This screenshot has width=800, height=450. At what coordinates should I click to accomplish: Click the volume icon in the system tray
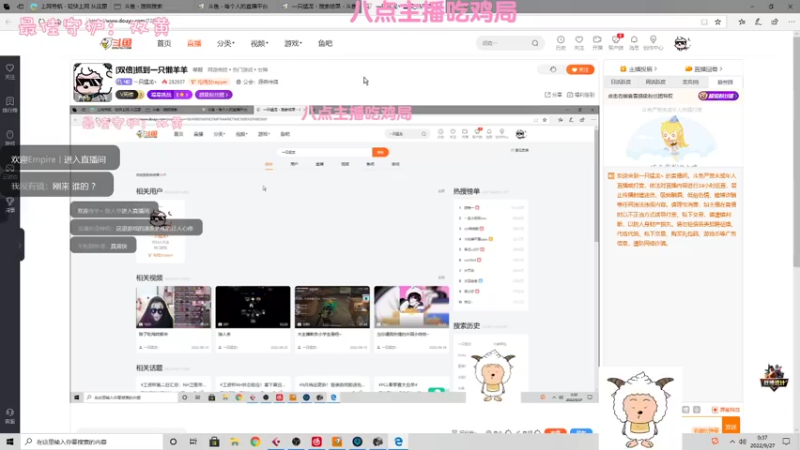coord(743,441)
